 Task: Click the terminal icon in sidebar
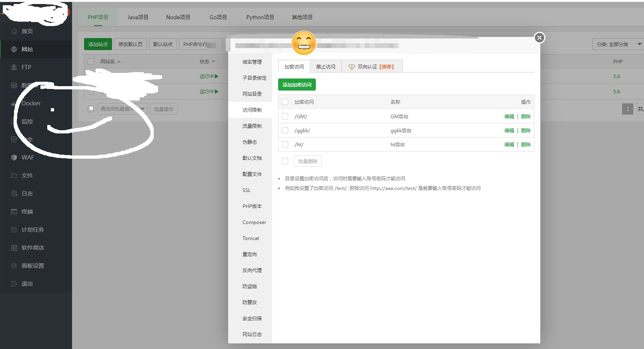[14, 212]
